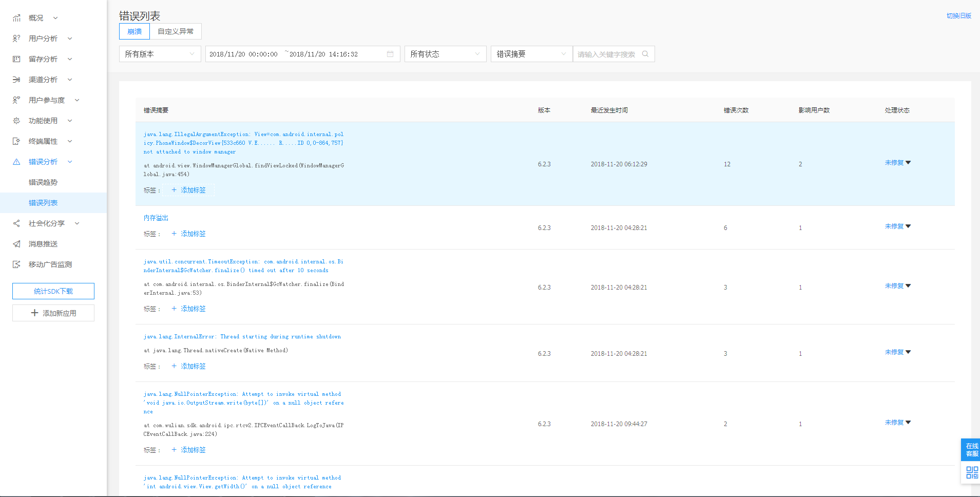
Task: Open 错误趋势 in the sidebar
Action: coord(43,182)
